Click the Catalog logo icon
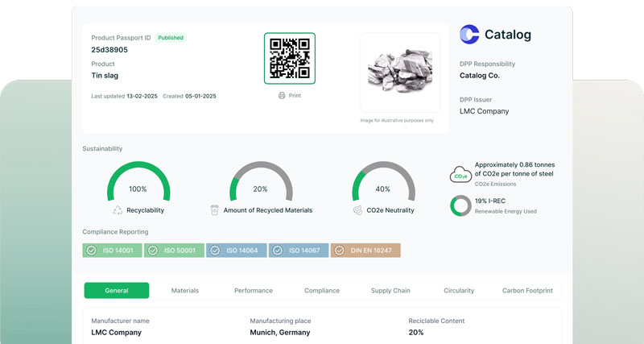 point(469,35)
